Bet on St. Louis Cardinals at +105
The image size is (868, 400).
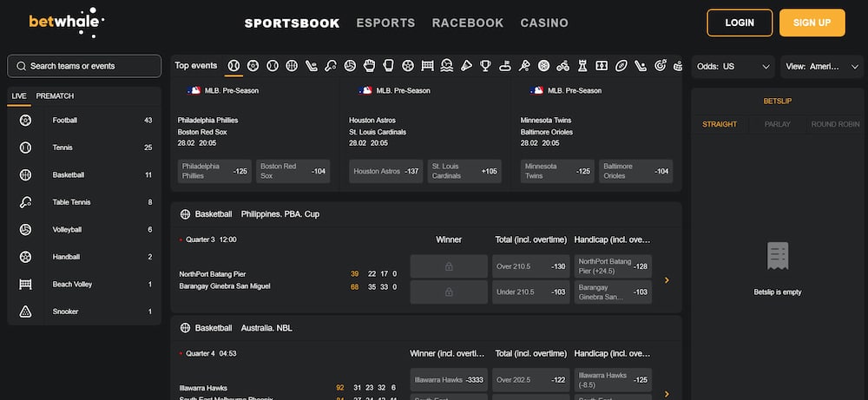click(464, 171)
